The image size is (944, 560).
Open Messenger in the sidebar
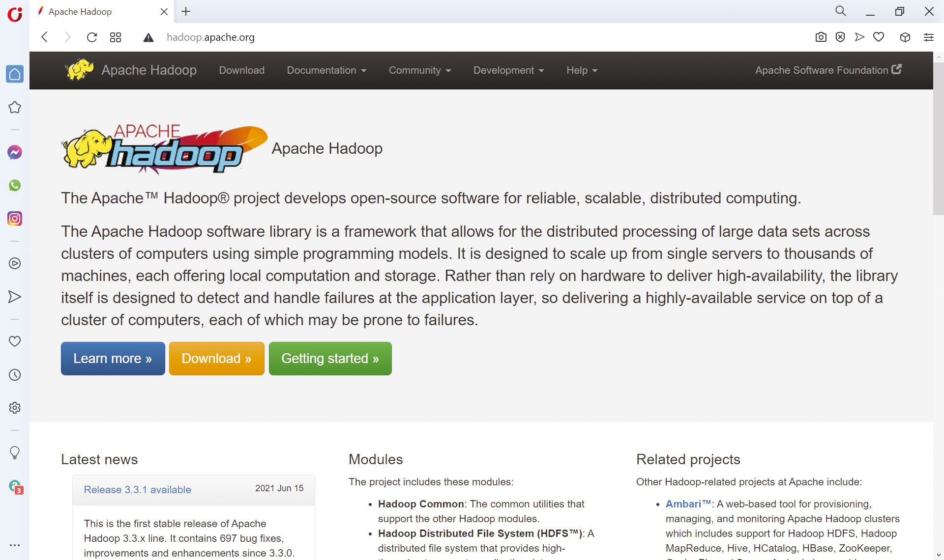point(15,152)
